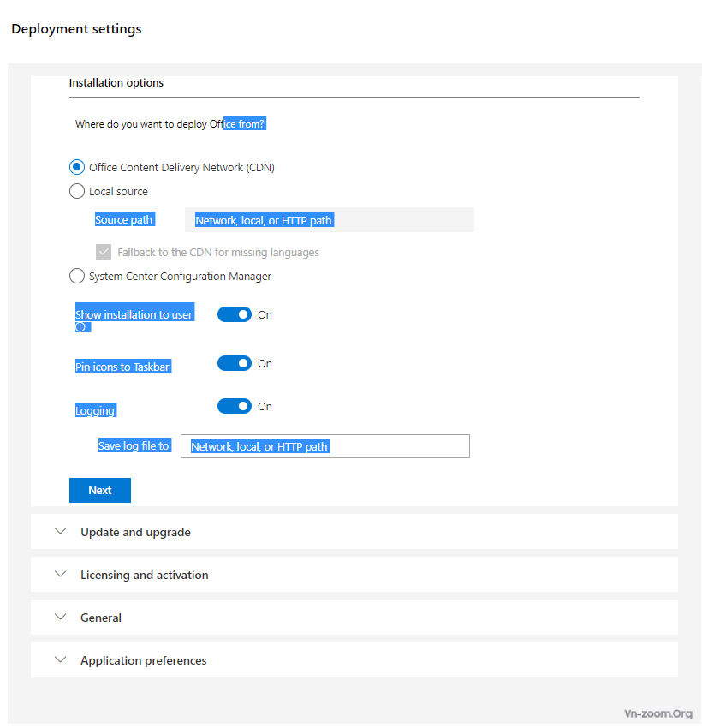Turn off the Show installation to user switch
Image resolution: width=702 pixels, height=728 pixels.
[x=234, y=314]
